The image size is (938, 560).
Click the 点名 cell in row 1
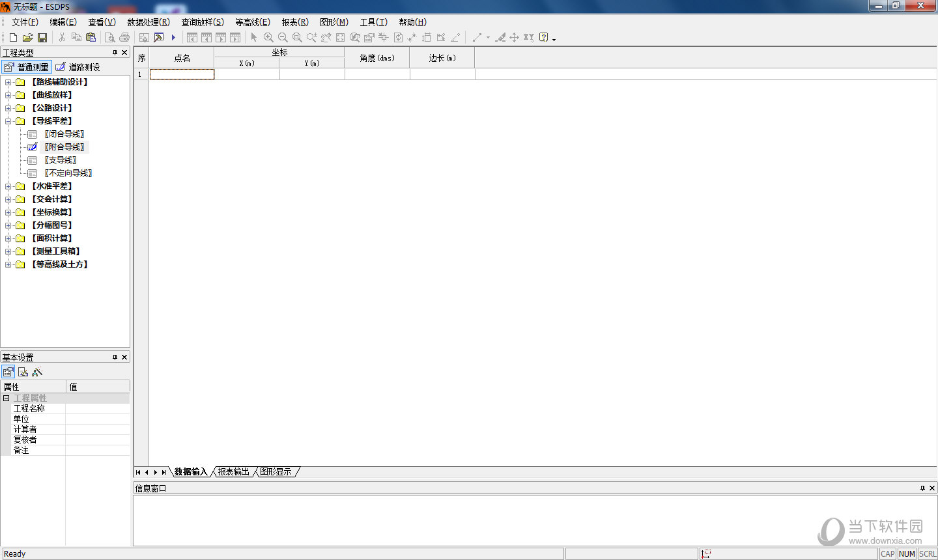182,74
